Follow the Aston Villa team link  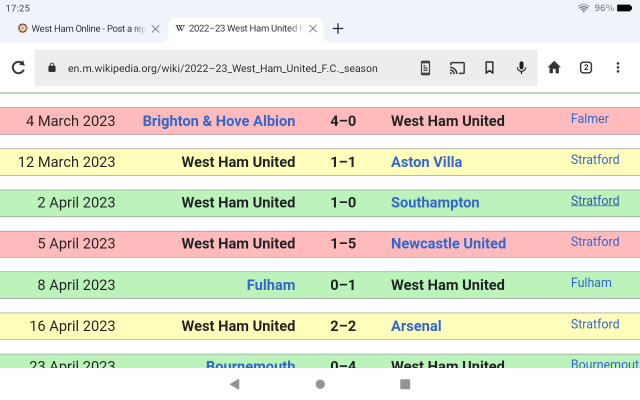(x=427, y=162)
